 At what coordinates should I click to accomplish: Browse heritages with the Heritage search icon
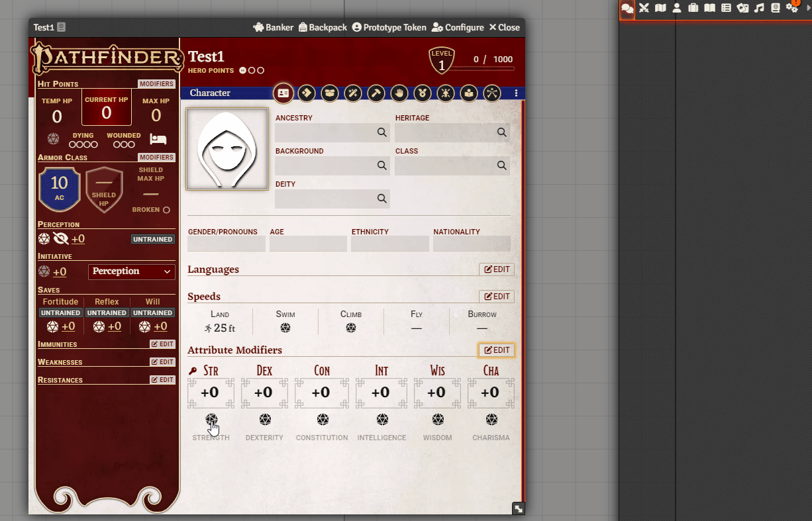(x=502, y=132)
